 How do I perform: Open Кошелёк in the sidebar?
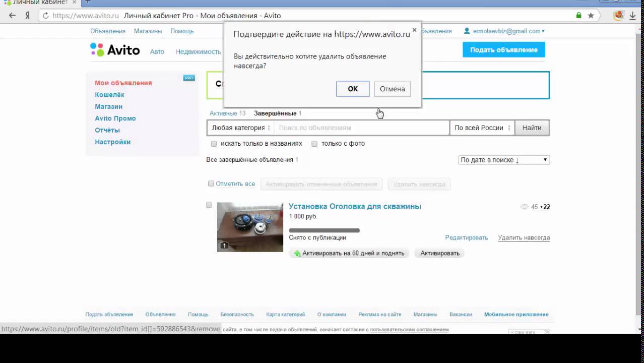[109, 95]
